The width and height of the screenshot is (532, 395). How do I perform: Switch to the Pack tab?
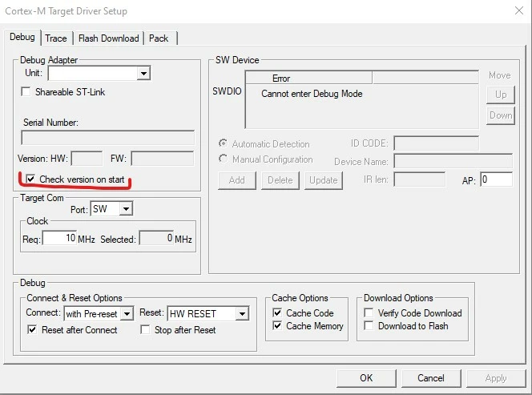click(159, 38)
